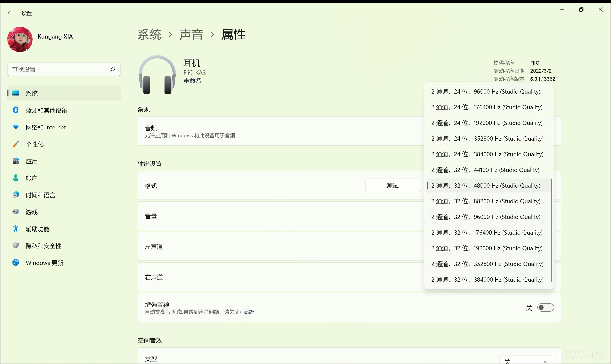Click the 个性化 brush icon
Image resolution: width=611 pixels, height=364 pixels.
[x=15, y=144]
